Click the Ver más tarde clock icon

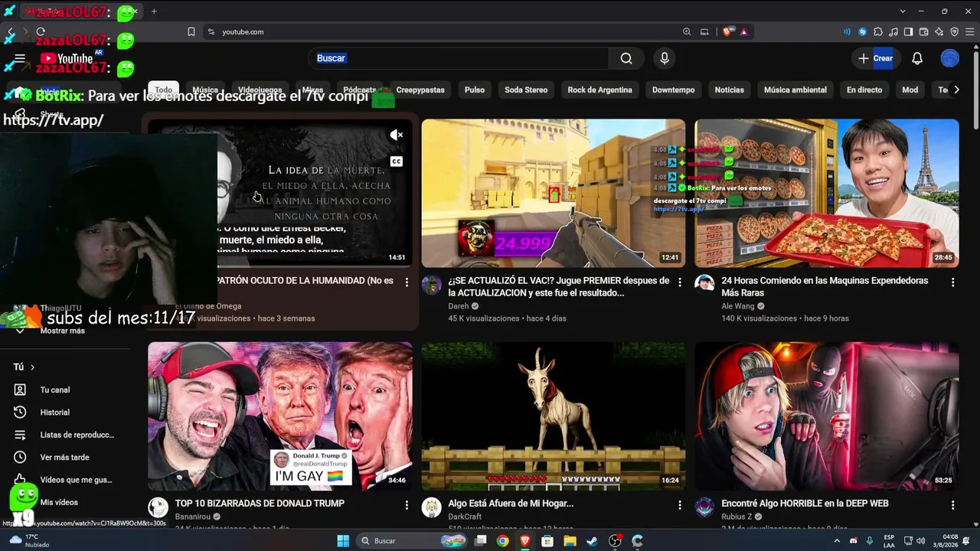20,457
